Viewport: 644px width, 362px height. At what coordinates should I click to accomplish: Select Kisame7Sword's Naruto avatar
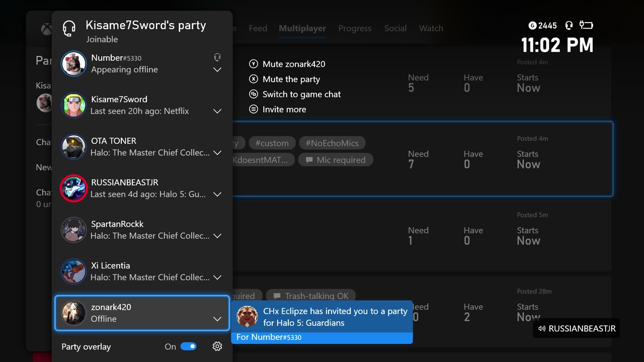pos(73,105)
